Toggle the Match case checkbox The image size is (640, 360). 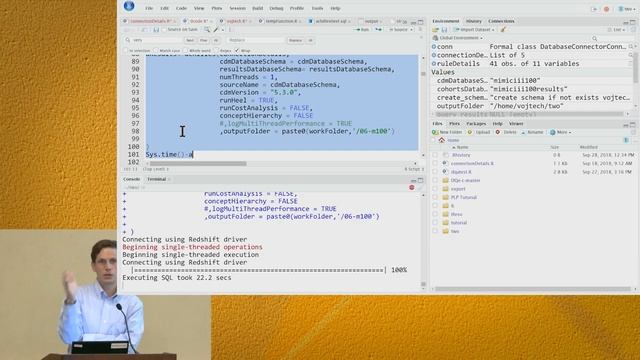tap(156, 51)
